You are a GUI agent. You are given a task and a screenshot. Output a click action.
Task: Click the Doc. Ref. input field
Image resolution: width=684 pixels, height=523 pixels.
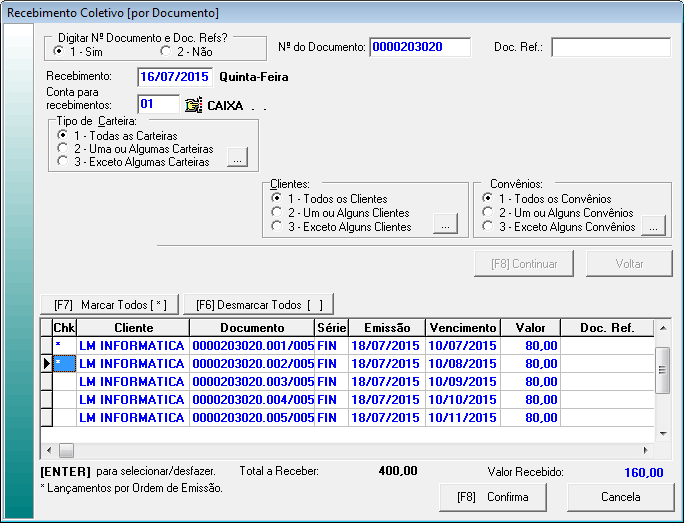[x=610, y=47]
